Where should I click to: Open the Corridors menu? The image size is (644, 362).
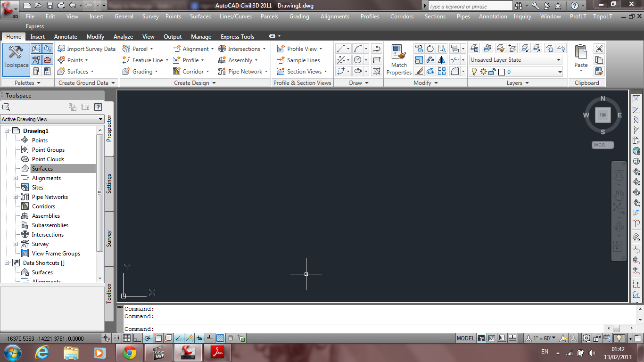point(402,16)
